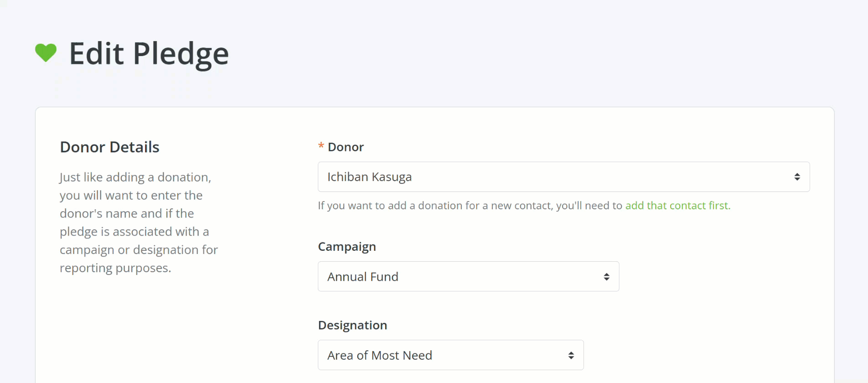This screenshot has height=383, width=868.
Task: Click blank page background right of the title
Action: point(547,54)
